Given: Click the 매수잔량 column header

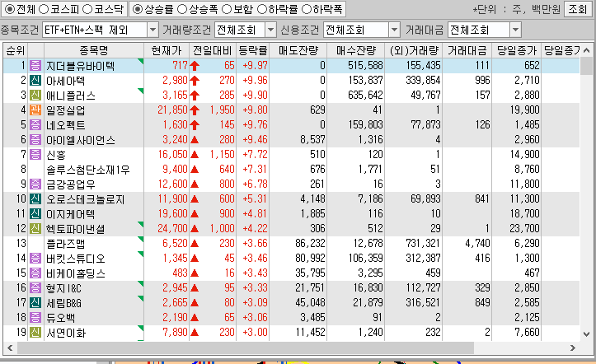Looking at the screenshot, I should [356, 50].
